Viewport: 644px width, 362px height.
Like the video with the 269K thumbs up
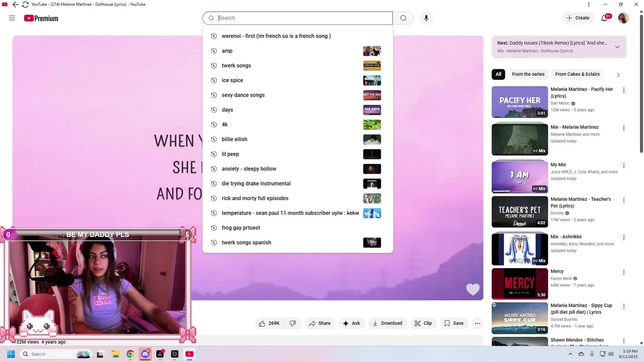(270, 323)
